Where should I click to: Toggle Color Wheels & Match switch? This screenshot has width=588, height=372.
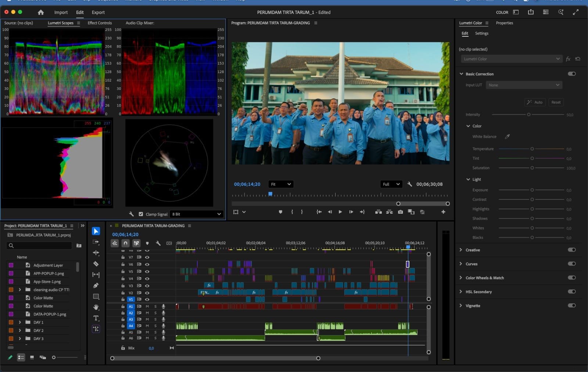coord(572,278)
